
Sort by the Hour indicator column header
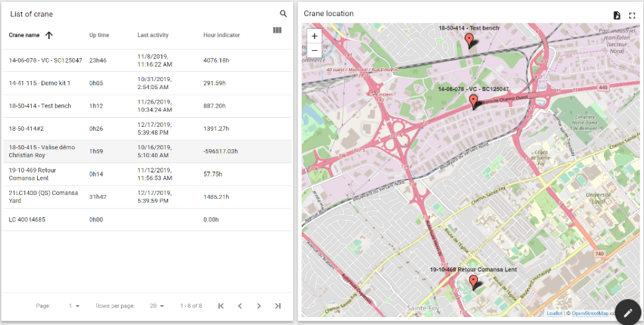pos(221,35)
